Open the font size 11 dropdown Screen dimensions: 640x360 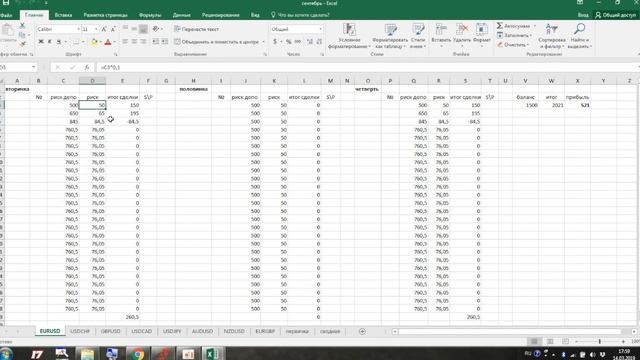click(96, 29)
